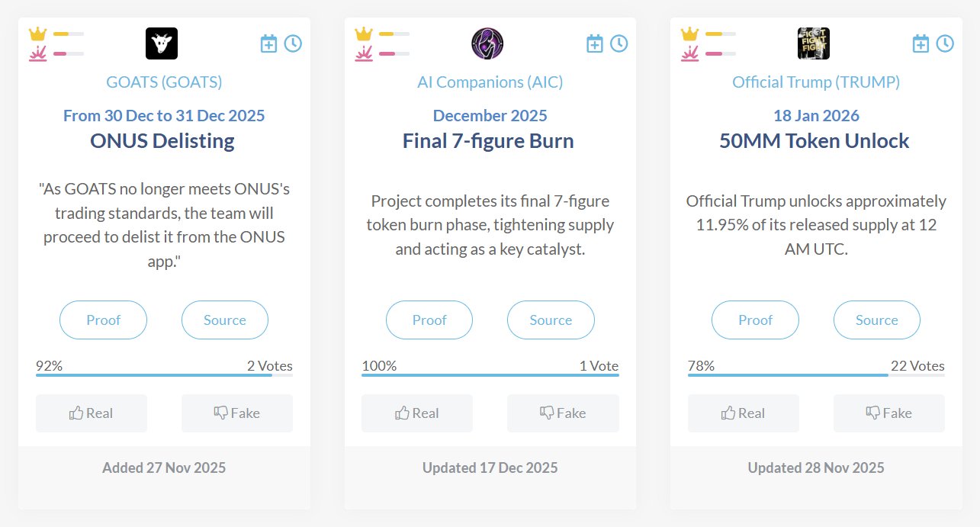980x527 pixels.
Task: Click the clock icon on GOATS card
Action: point(293,43)
